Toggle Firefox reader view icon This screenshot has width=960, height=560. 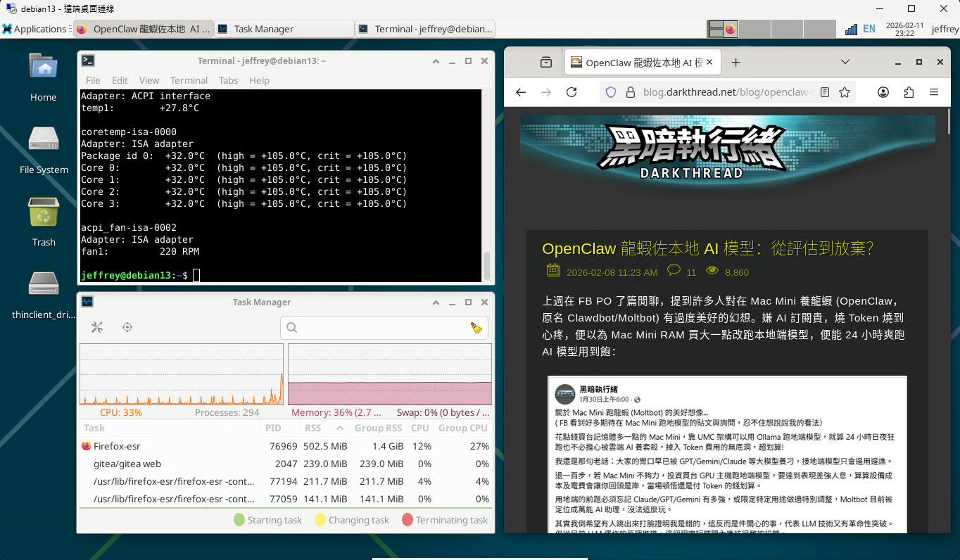click(825, 92)
